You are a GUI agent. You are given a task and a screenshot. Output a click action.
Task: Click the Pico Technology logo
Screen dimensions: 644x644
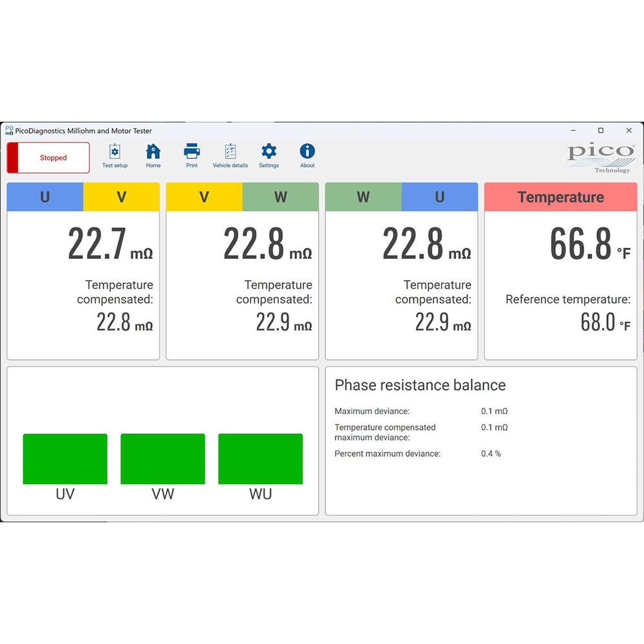[600, 158]
